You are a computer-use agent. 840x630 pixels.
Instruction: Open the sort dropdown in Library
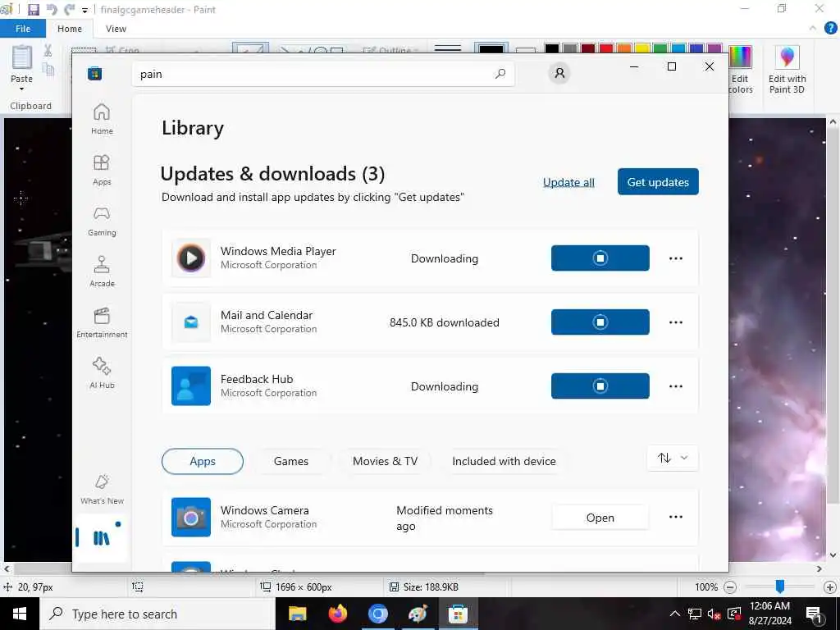pos(673,458)
